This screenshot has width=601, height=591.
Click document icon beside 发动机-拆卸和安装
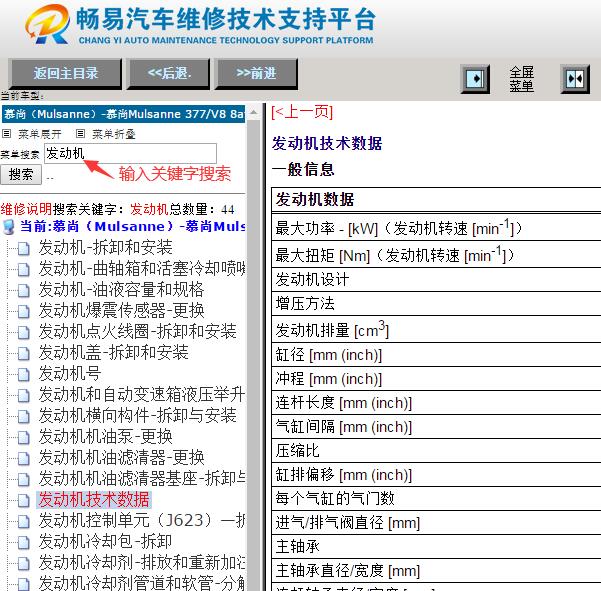[x=24, y=249]
